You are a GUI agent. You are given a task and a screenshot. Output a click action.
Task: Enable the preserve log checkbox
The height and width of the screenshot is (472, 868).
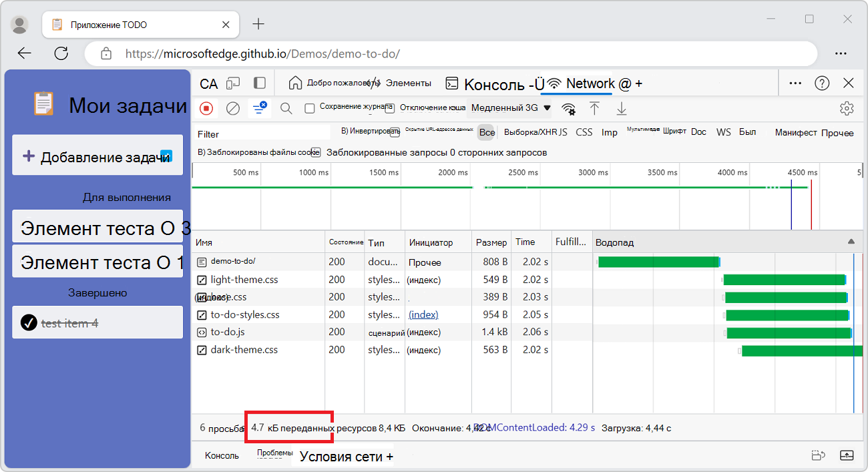[310, 108]
